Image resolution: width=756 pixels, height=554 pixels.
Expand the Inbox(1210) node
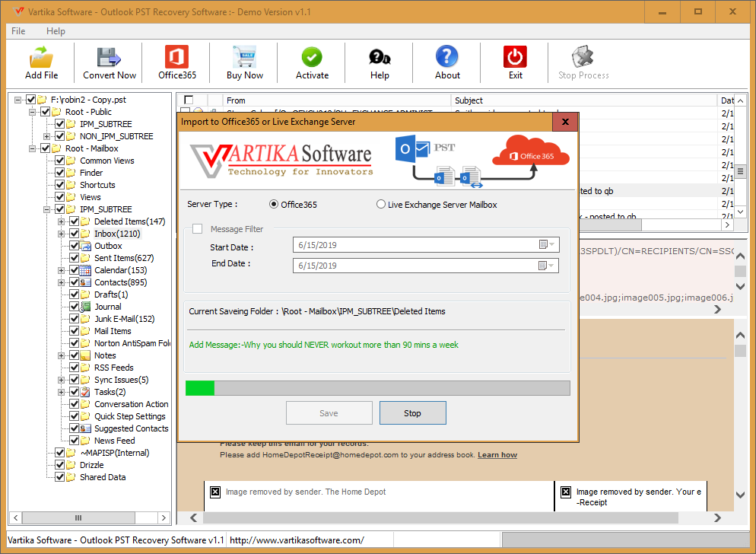[62, 234]
